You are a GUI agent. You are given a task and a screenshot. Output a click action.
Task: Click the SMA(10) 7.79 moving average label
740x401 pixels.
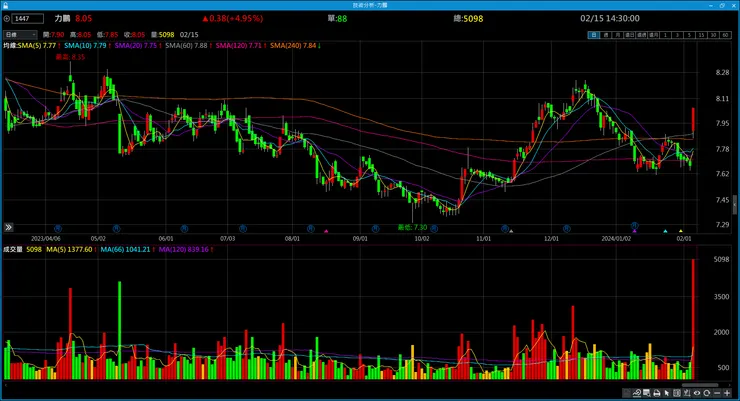pos(85,46)
